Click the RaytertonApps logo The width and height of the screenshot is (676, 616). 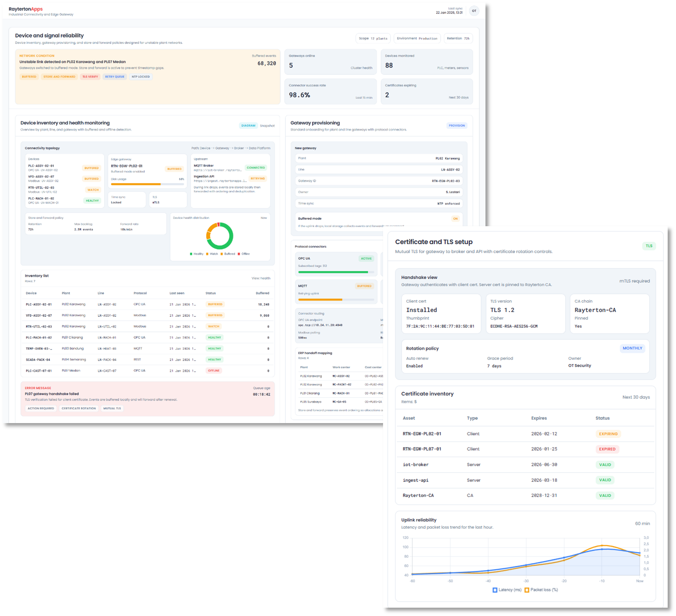tap(26, 9)
